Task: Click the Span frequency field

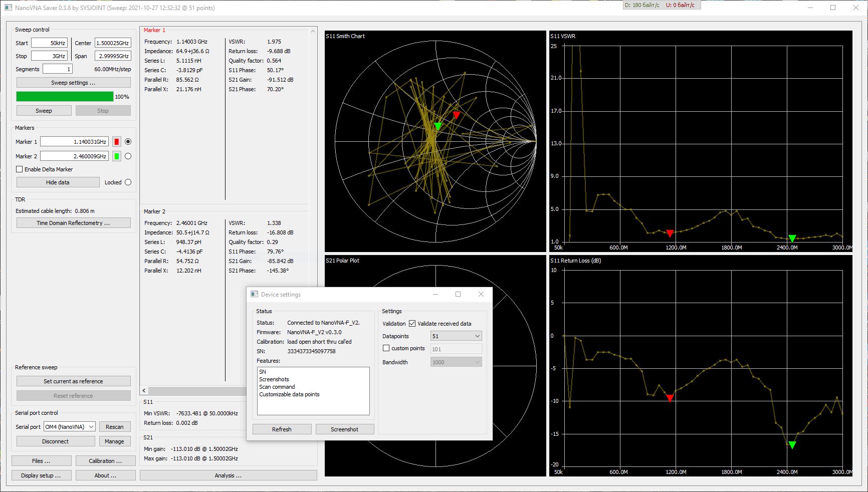Action: [113, 56]
